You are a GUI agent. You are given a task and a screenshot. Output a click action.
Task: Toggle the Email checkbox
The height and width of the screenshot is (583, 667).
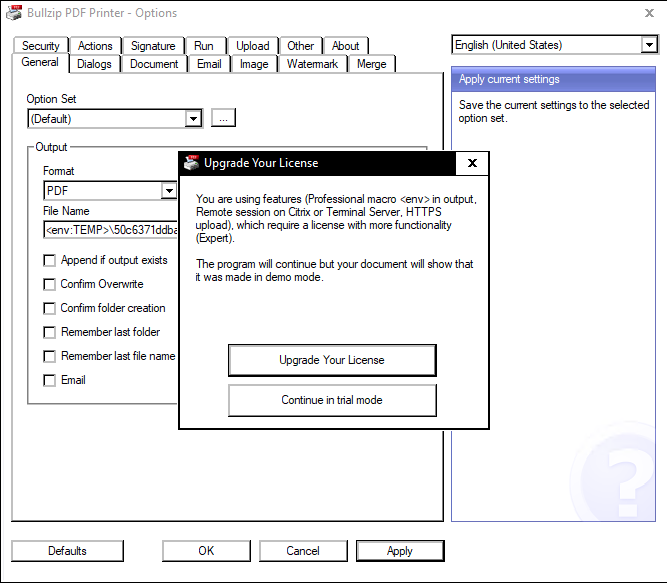pos(49,380)
